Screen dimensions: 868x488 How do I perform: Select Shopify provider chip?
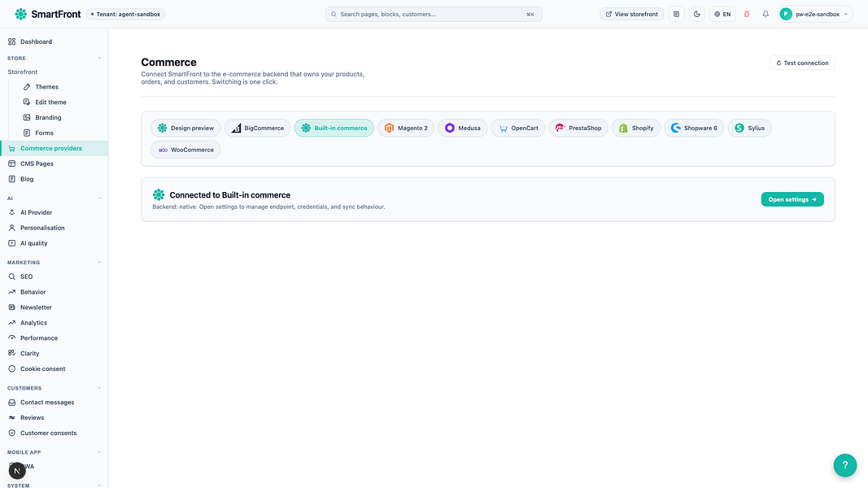(636, 128)
